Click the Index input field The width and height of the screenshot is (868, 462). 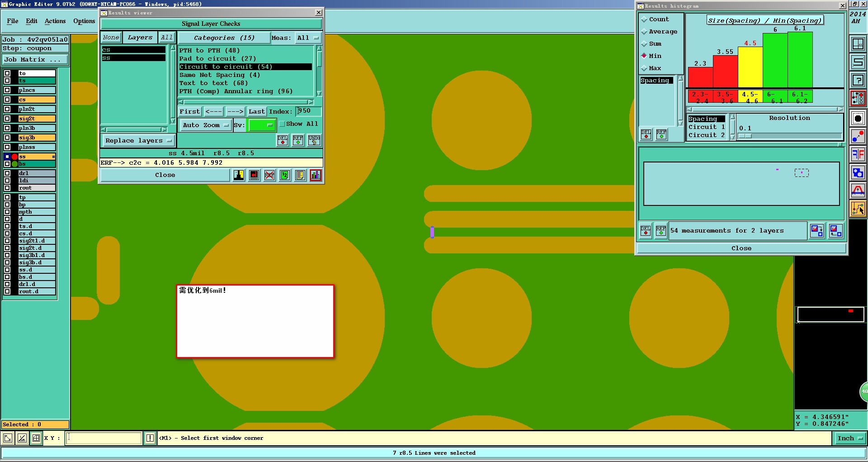click(309, 111)
